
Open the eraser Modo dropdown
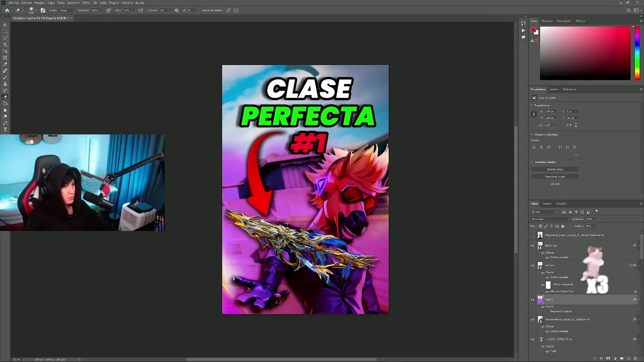point(67,10)
